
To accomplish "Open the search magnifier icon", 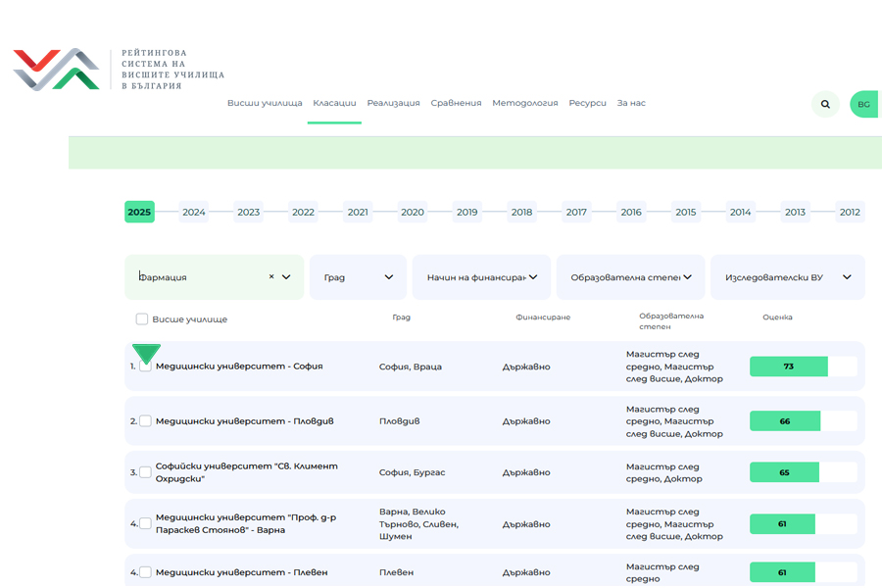I will [x=825, y=104].
